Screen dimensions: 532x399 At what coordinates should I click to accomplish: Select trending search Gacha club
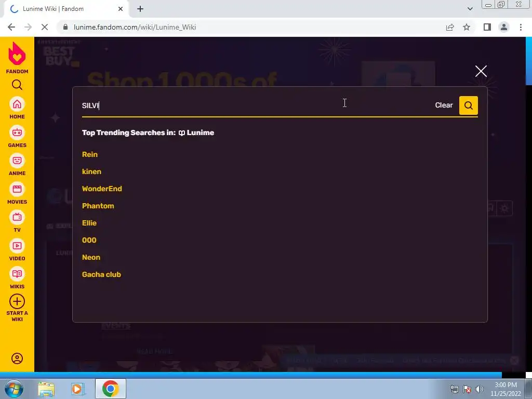(101, 274)
